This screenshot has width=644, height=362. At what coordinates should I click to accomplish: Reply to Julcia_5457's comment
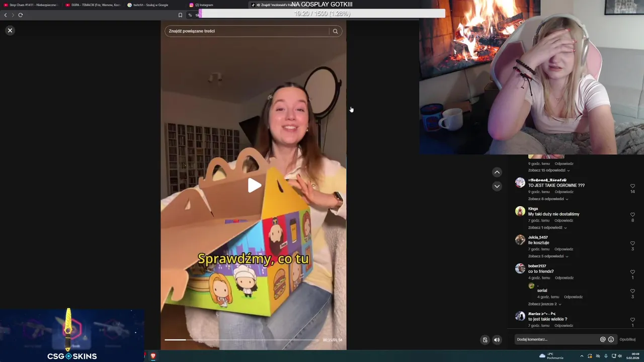564,249
